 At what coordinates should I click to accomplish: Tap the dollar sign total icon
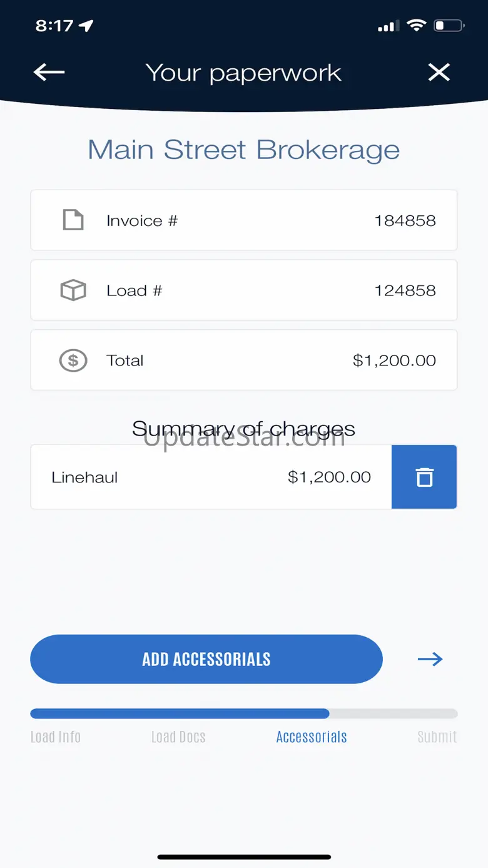click(73, 360)
